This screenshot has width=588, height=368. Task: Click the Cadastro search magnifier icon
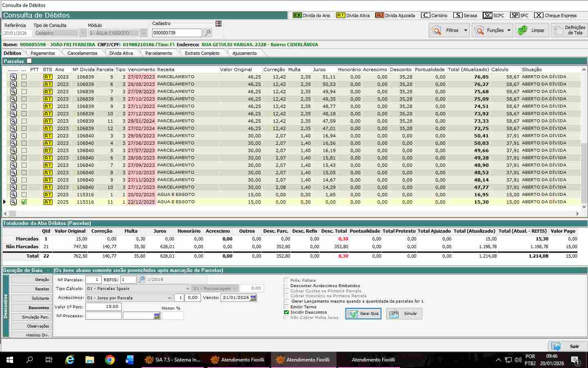click(207, 33)
